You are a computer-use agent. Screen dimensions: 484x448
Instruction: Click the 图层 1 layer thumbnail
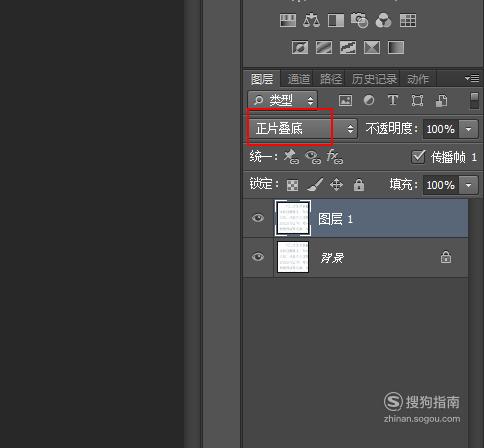[293, 218]
